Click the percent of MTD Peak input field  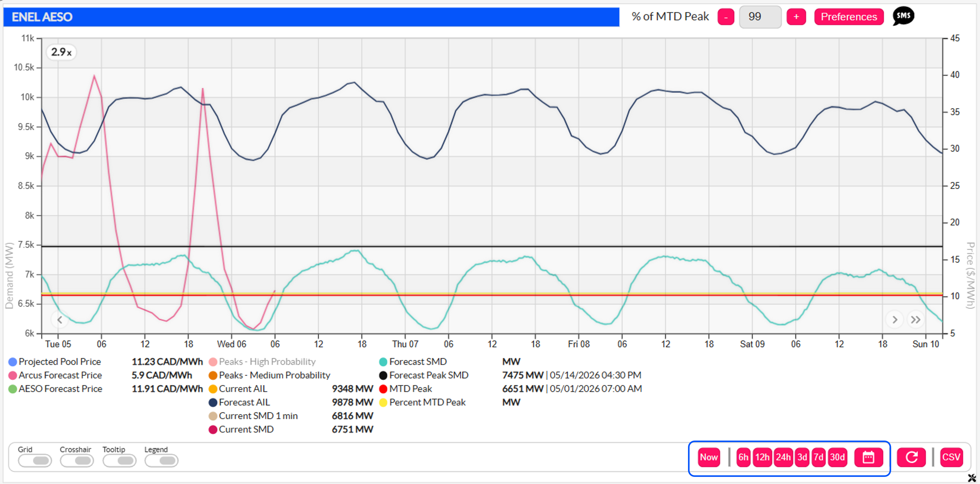pyautogui.click(x=760, y=17)
